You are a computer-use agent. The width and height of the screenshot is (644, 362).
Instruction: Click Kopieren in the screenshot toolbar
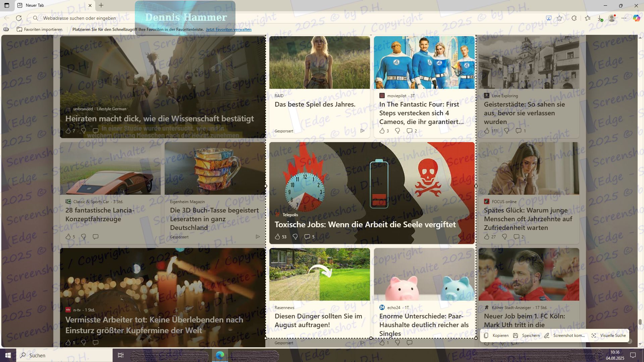(x=496, y=336)
